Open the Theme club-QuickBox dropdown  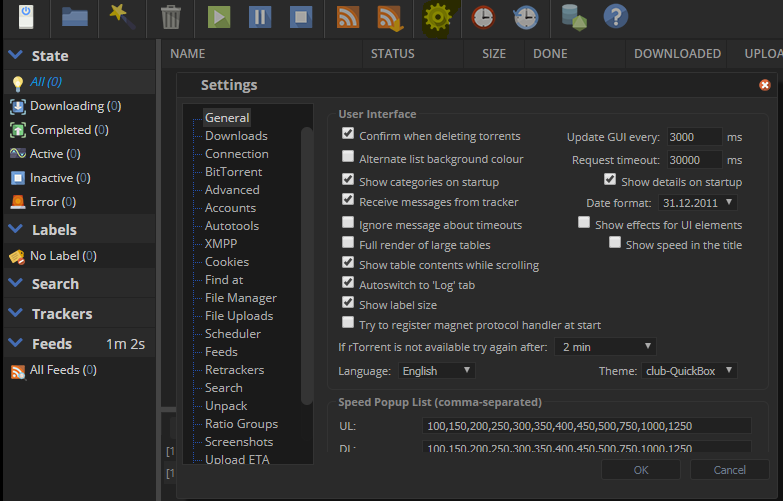pyautogui.click(x=688, y=371)
